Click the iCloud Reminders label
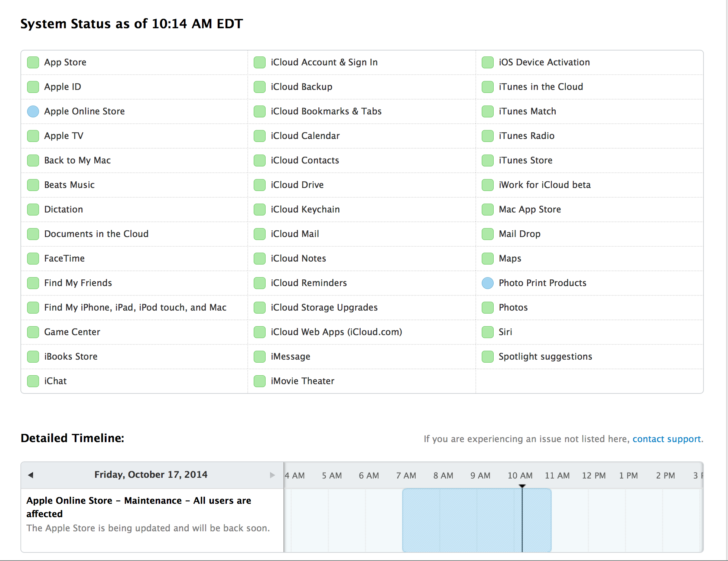 point(309,283)
